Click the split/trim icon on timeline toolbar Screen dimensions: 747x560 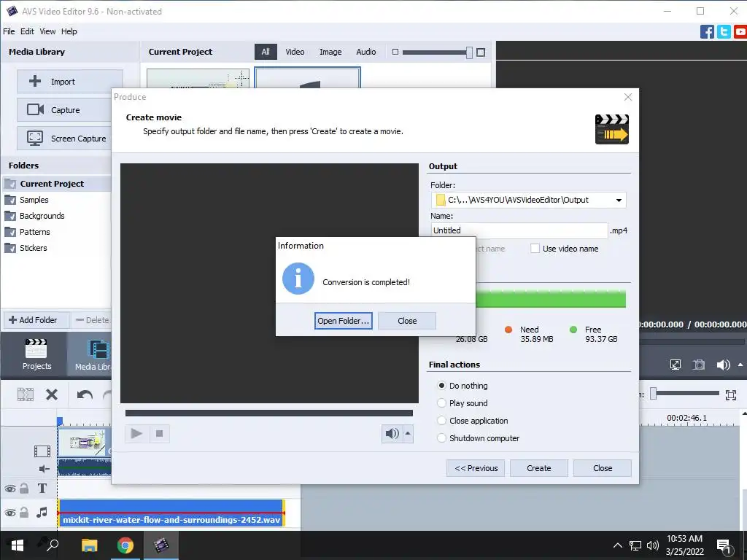click(26, 394)
